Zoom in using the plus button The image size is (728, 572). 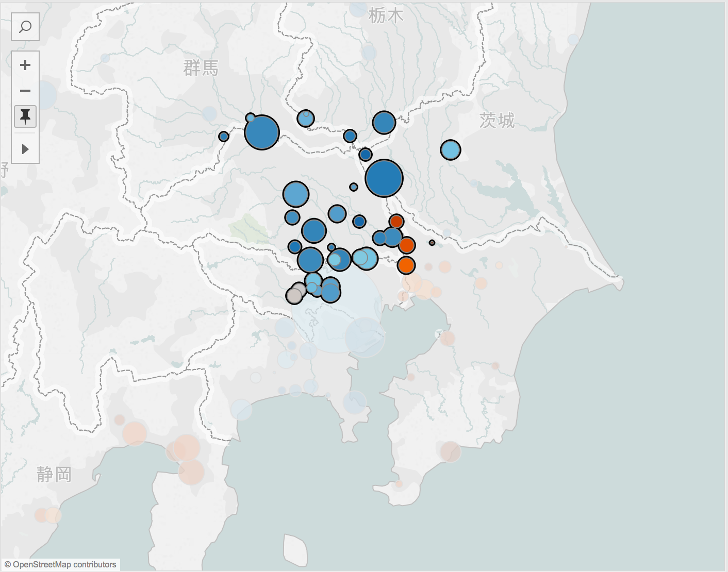pos(25,65)
